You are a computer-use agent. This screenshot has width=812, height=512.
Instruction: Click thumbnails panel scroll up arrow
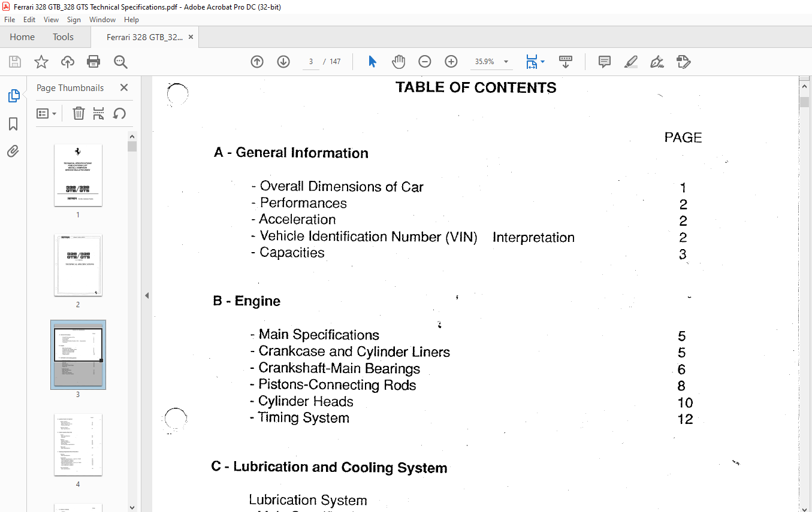click(132, 136)
